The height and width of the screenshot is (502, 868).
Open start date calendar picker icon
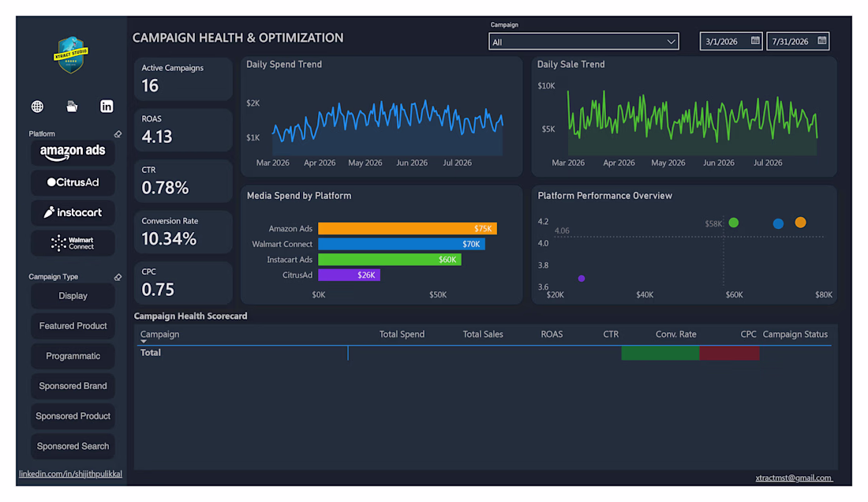[755, 40]
